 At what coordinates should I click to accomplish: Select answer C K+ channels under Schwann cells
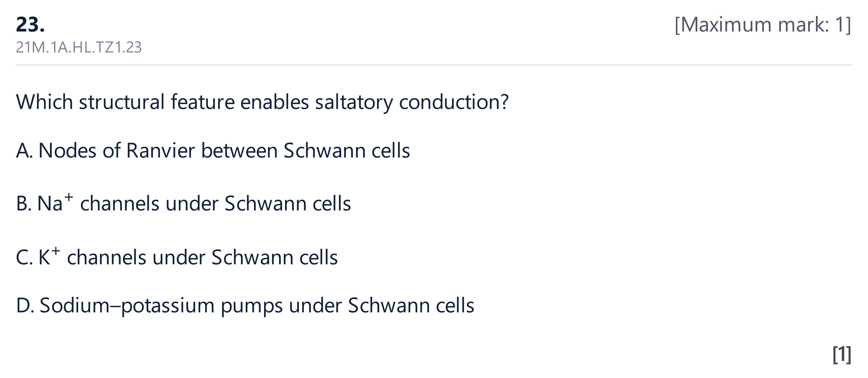(177, 257)
